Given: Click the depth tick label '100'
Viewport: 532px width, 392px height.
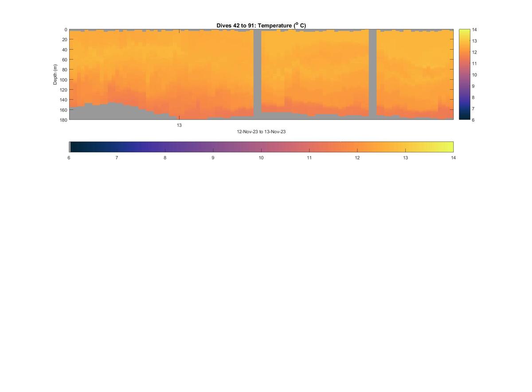Looking at the screenshot, I should click(63, 80).
